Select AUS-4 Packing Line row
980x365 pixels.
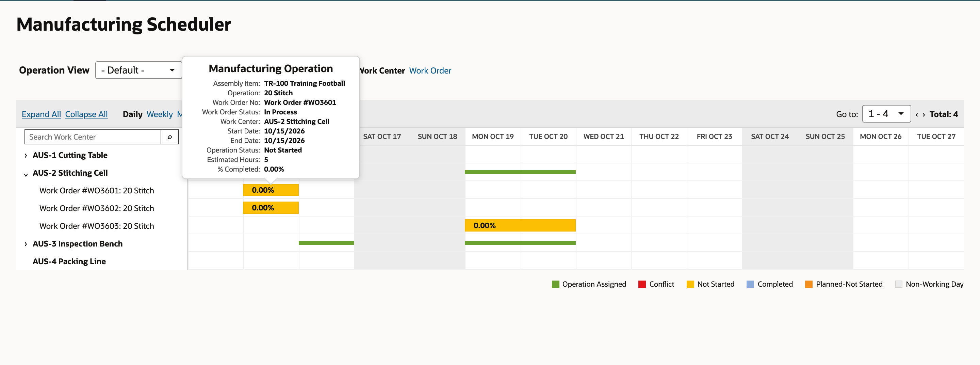click(x=69, y=261)
